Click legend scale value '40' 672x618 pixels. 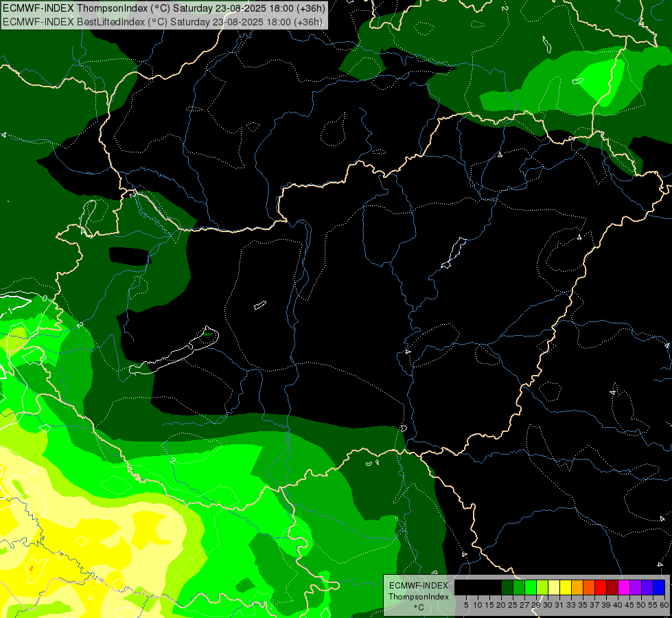618,605
